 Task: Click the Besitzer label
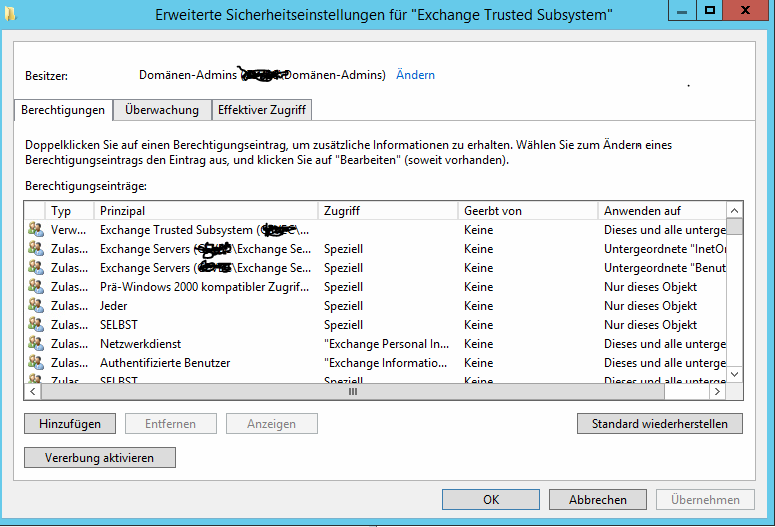pos(46,76)
